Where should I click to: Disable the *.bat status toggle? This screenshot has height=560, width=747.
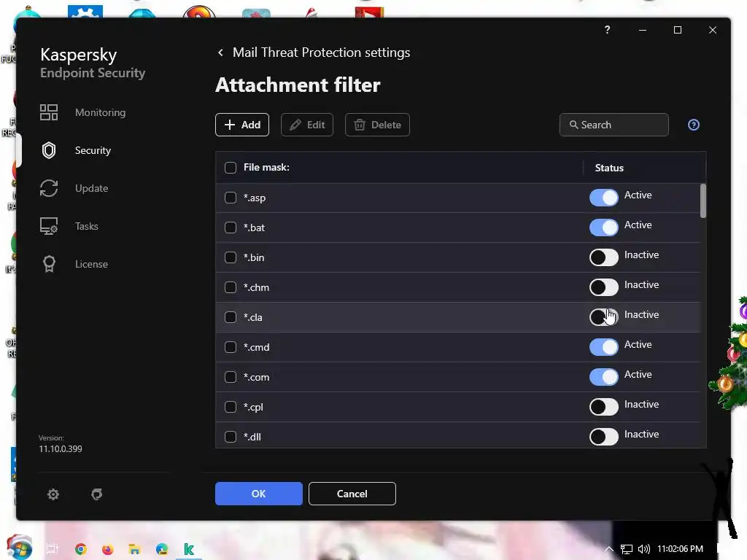coord(603,227)
